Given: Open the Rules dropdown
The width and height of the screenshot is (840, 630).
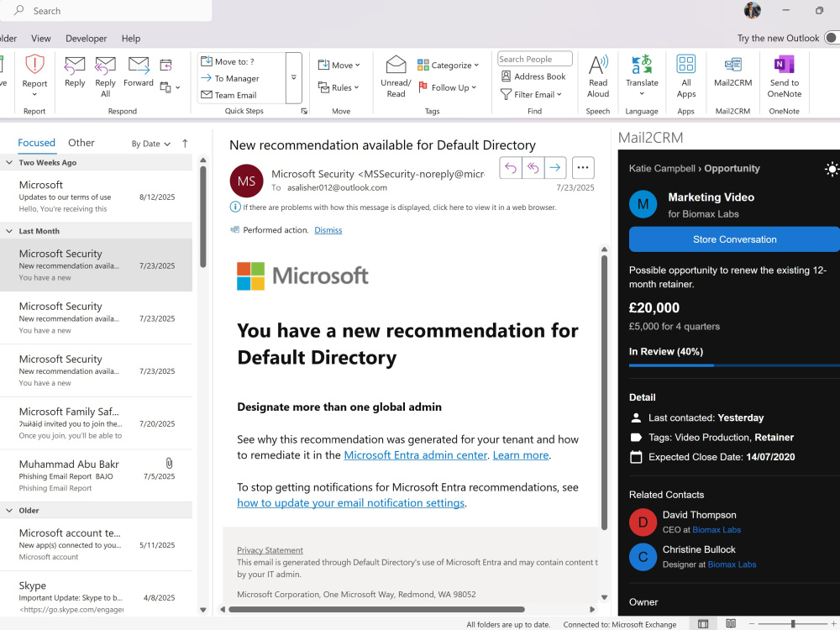Looking at the screenshot, I should tap(338, 87).
